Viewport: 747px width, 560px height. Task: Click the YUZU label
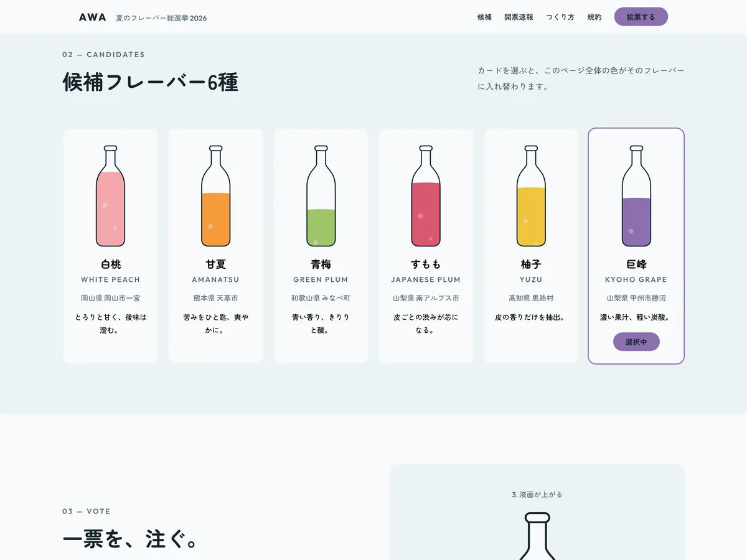point(531,279)
